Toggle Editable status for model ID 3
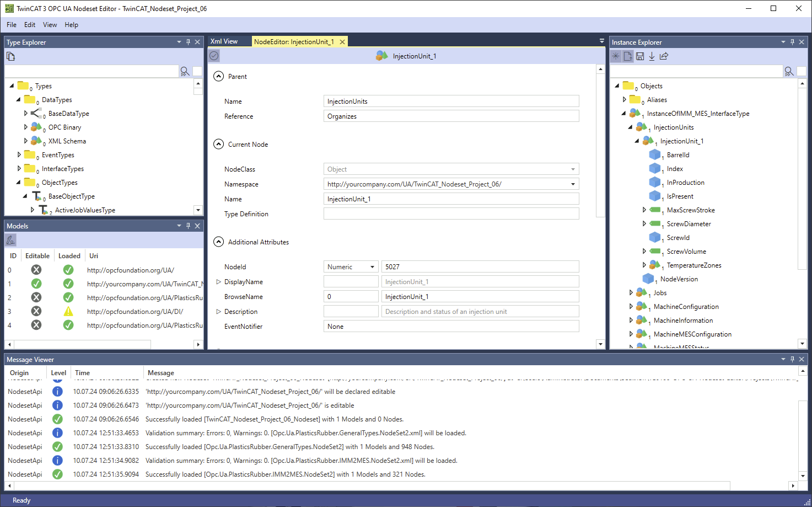The width and height of the screenshot is (812, 507). click(36, 311)
